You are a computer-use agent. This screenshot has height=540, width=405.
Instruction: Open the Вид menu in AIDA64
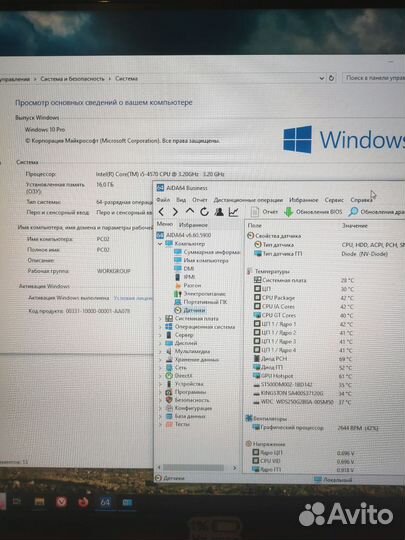pyautogui.click(x=181, y=200)
